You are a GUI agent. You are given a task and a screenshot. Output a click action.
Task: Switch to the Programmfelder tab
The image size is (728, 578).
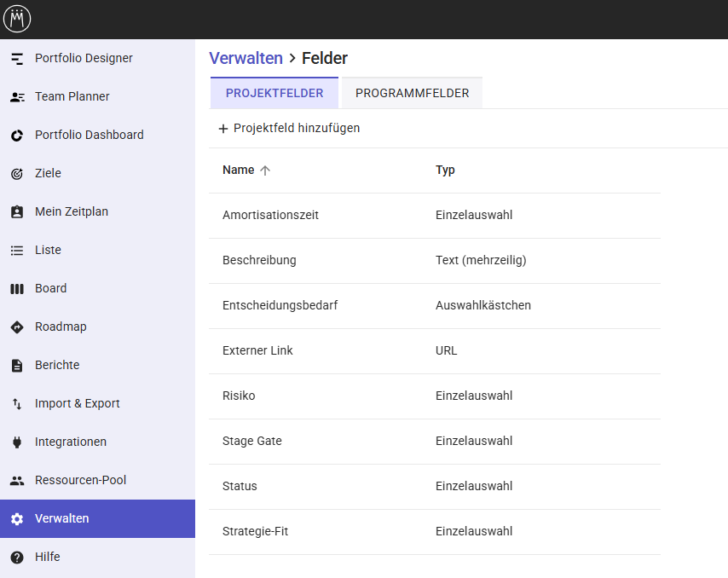pos(412,93)
